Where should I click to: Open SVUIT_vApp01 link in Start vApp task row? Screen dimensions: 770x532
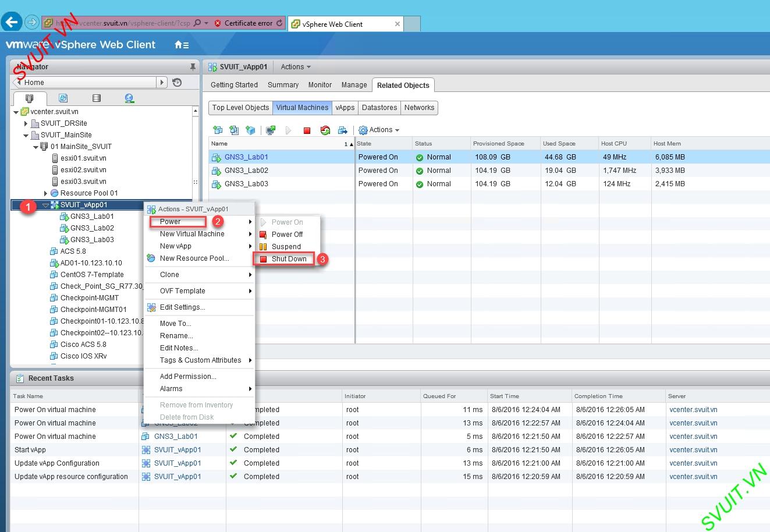pyautogui.click(x=178, y=450)
